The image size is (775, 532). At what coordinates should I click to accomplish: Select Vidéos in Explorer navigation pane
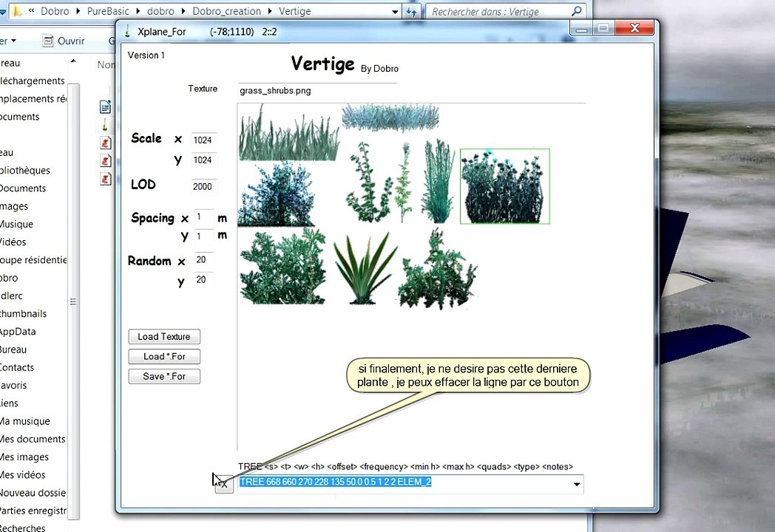[x=13, y=242]
